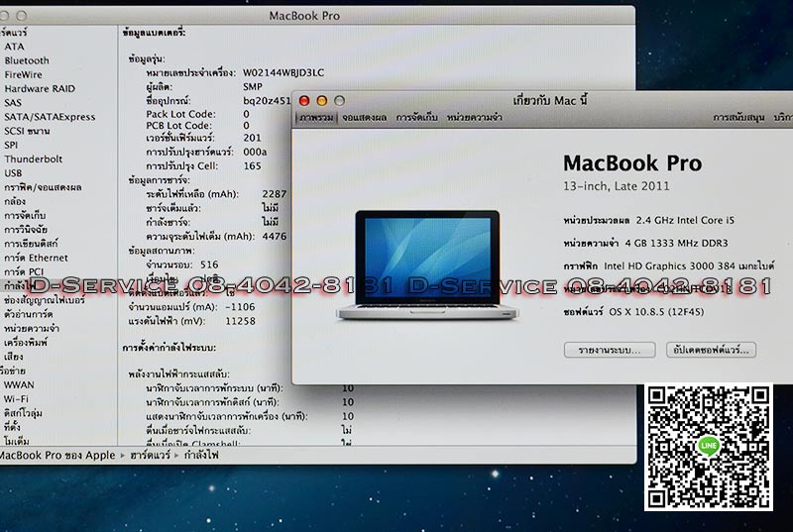Select เสียง (audio) in sidebar
Screen dimensions: 793x532
pos(13,357)
